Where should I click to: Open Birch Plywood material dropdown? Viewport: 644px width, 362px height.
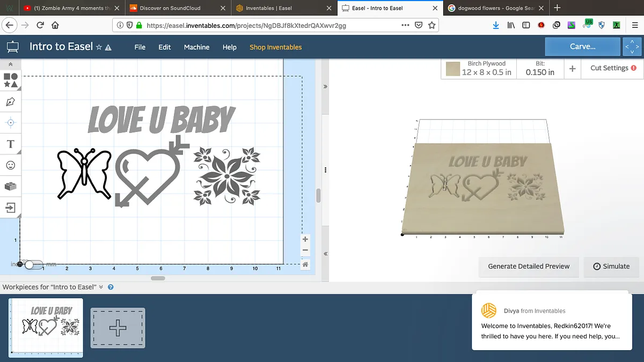click(479, 68)
